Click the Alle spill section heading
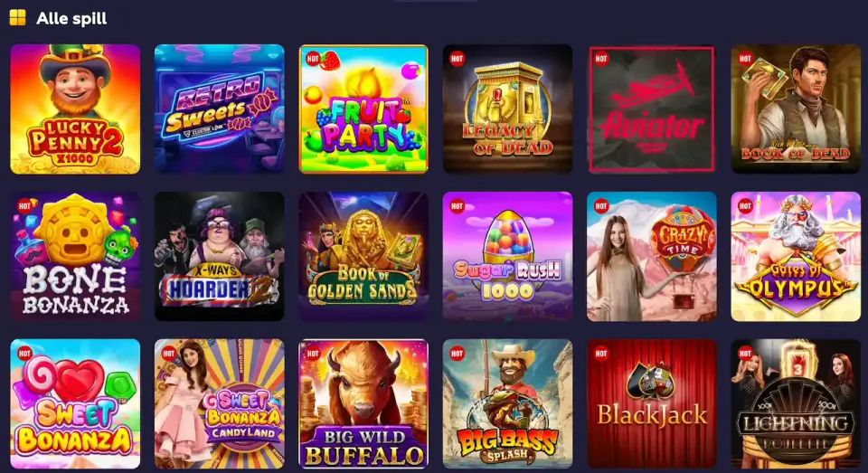This screenshot has height=473, width=868. tap(71, 18)
